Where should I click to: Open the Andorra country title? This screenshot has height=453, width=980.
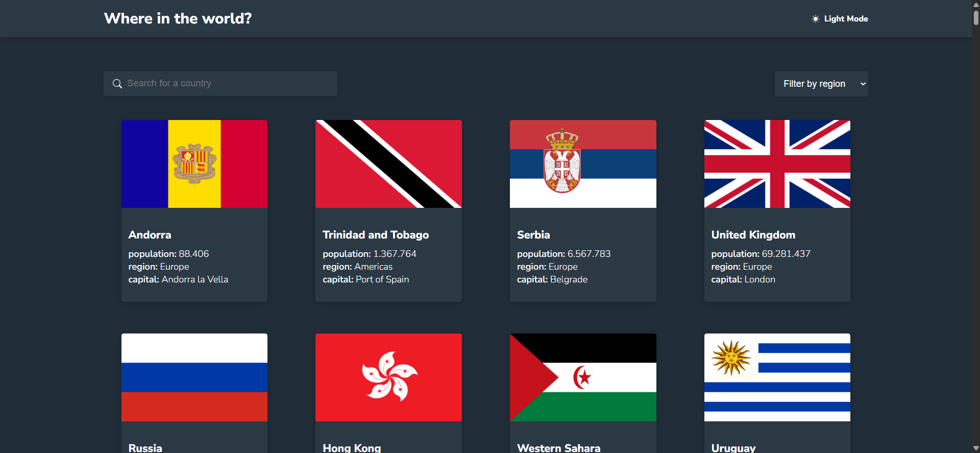coord(150,235)
